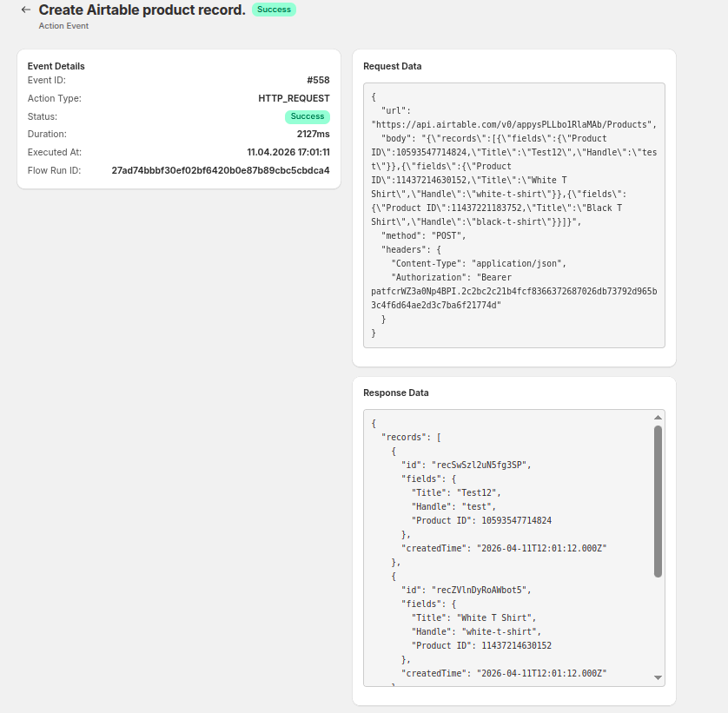Click the back arrow beside the title
728x713 pixels.
(26, 10)
